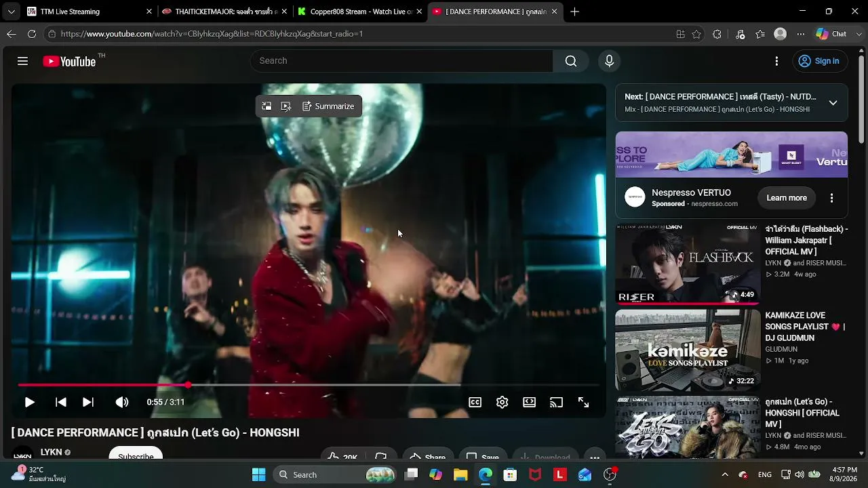This screenshot has height=488, width=868.
Task: Open the browser media control icon
Action: click(x=740, y=34)
